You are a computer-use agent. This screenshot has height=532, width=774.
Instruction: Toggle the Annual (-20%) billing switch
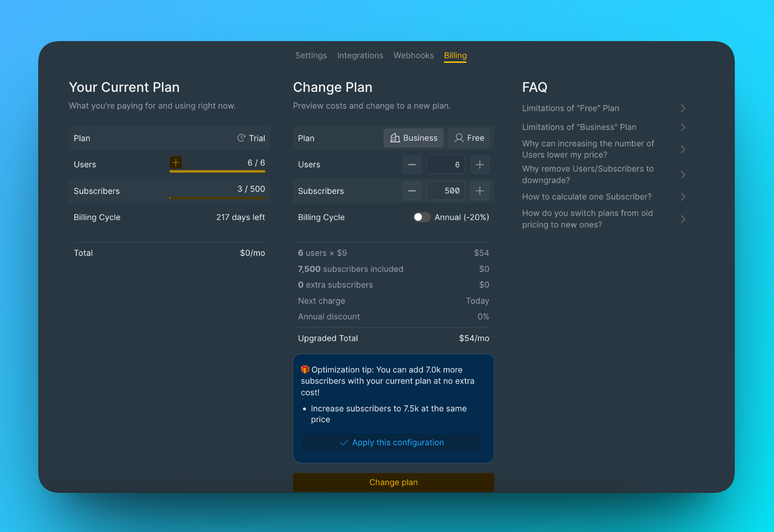421,217
